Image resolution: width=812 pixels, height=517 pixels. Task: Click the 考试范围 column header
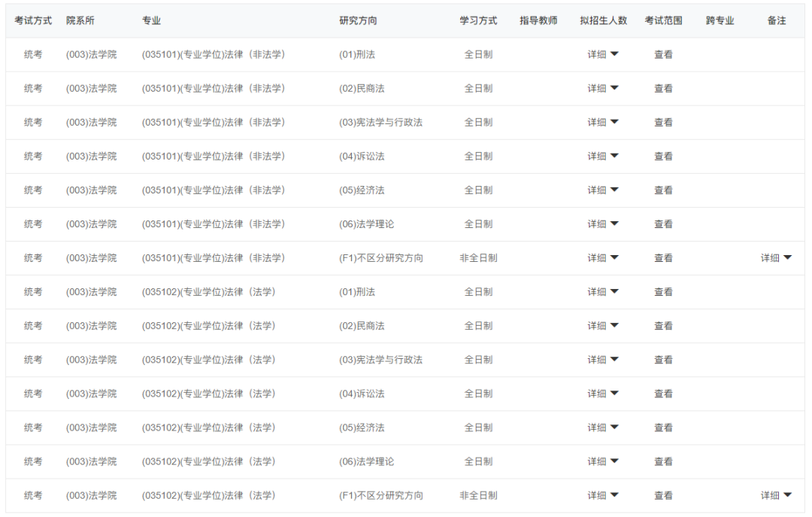663,21
